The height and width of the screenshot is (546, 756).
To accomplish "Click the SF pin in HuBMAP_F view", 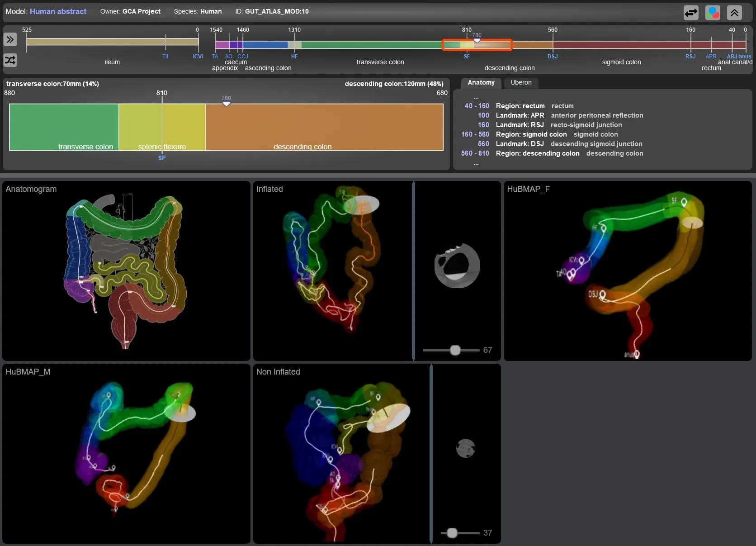I will 684,202.
